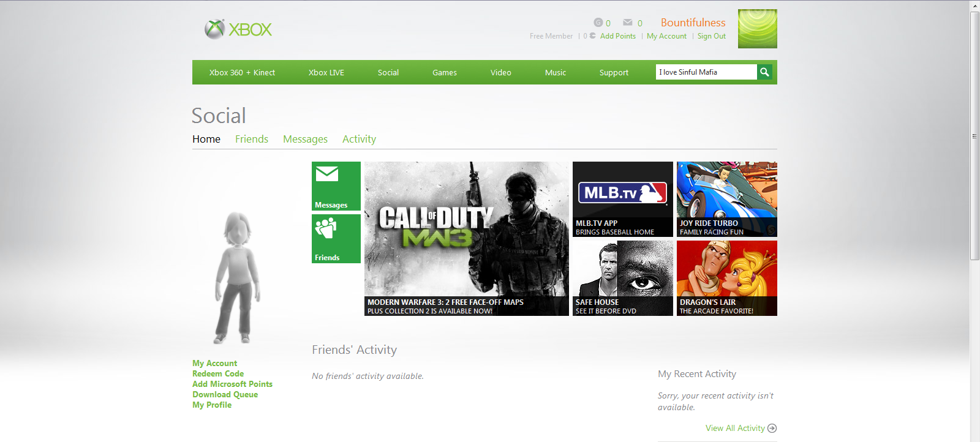Screen dimensions: 980x442
Task: Open the Gamerscore G icon
Action: (598, 23)
